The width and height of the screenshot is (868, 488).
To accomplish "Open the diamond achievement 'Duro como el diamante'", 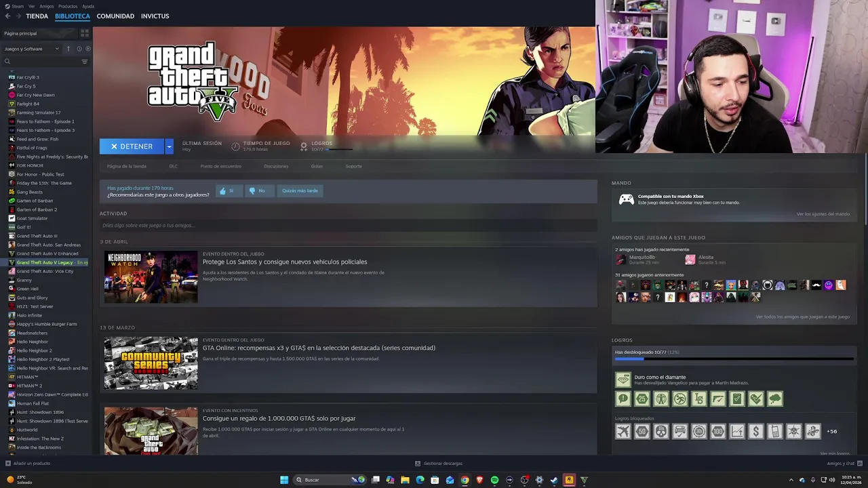I will click(x=623, y=380).
